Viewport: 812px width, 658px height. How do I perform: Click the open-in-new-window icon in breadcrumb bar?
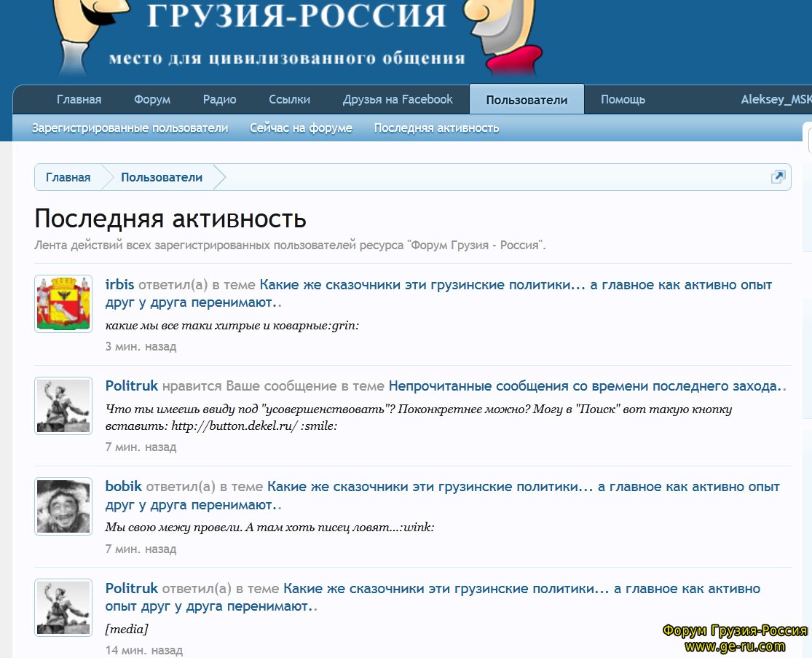point(778,177)
